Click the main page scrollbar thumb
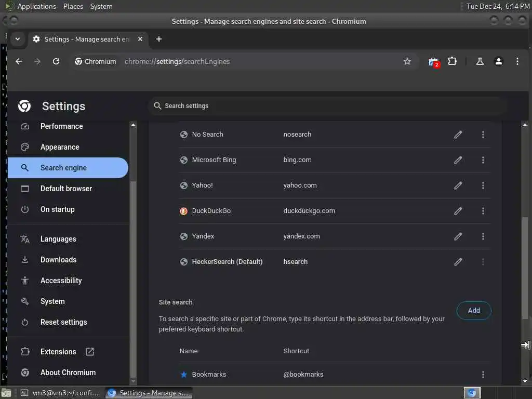532x399 pixels. click(x=525, y=268)
